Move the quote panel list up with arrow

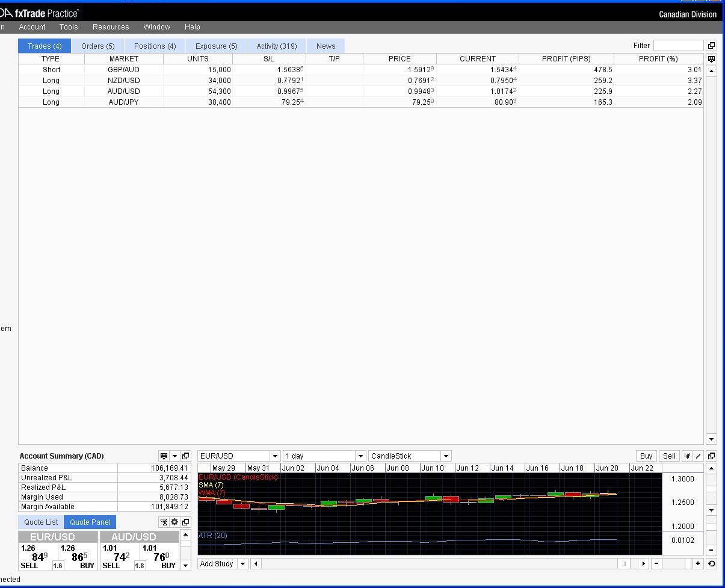click(x=185, y=535)
